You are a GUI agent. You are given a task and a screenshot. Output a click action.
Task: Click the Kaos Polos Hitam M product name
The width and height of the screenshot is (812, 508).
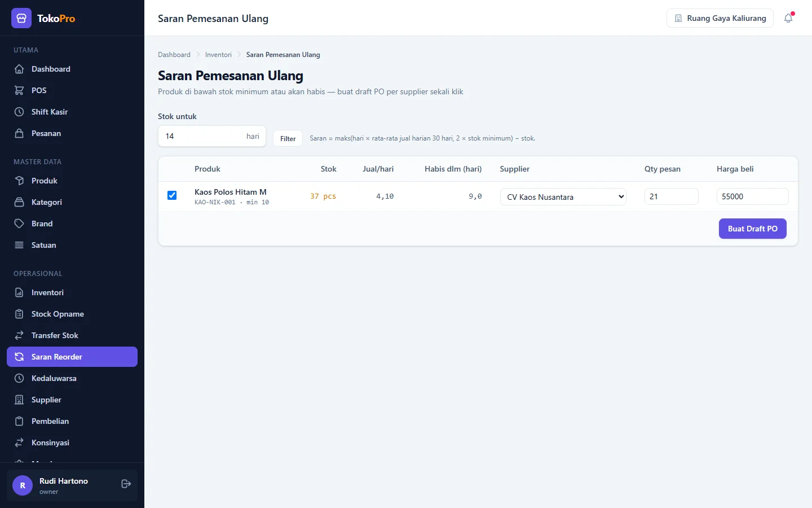(231, 192)
